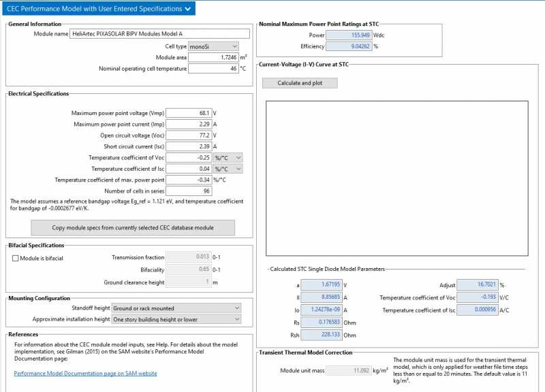Open the Approximate installation height dropdown
The image size is (545, 392).
(x=176, y=319)
